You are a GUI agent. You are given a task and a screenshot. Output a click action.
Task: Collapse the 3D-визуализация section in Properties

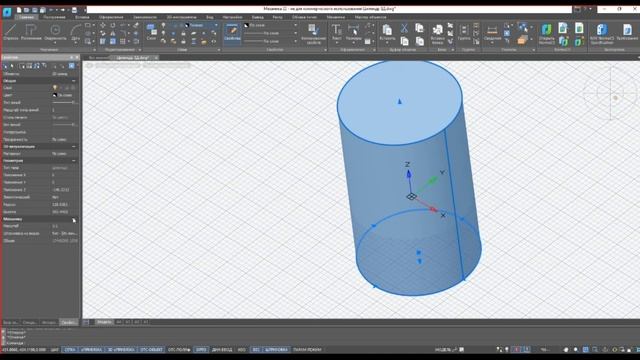[x=74, y=146]
